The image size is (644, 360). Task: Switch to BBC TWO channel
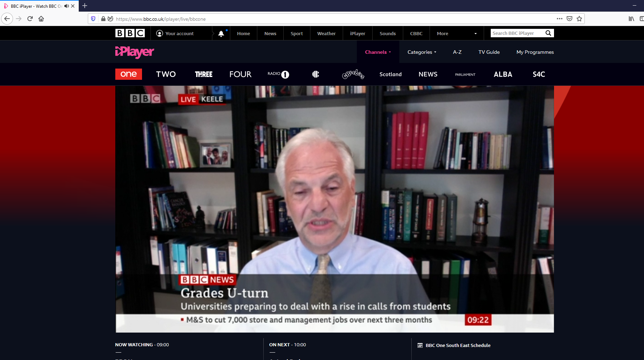pos(166,74)
